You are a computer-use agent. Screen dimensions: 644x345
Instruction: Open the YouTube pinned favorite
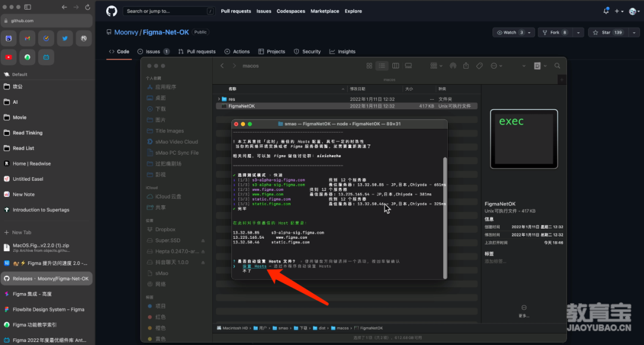[8, 57]
